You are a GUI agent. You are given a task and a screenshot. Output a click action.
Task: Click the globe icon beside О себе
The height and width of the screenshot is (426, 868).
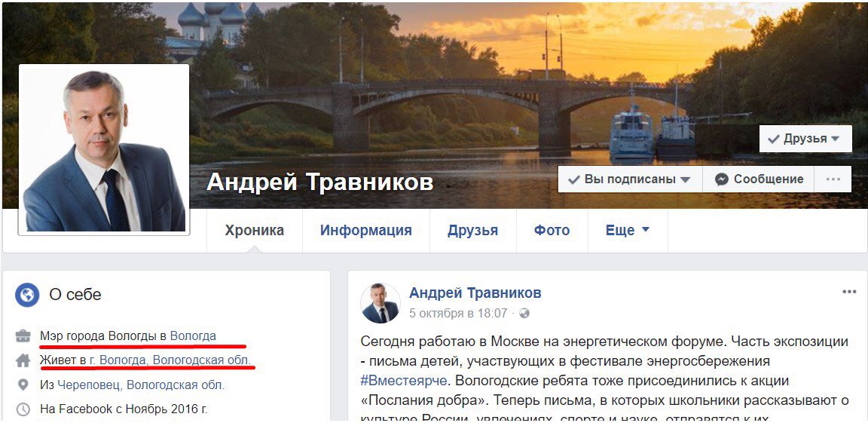click(26, 295)
